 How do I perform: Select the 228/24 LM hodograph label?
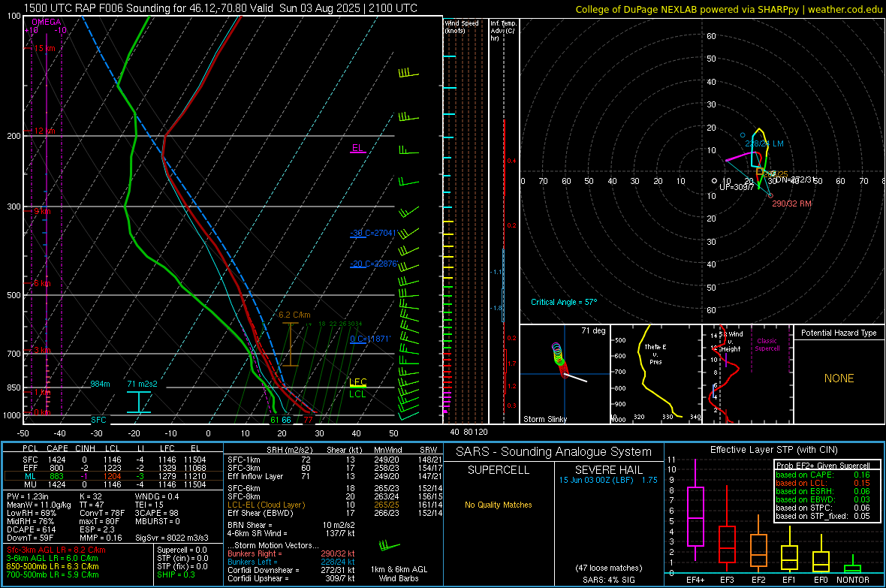point(764,143)
